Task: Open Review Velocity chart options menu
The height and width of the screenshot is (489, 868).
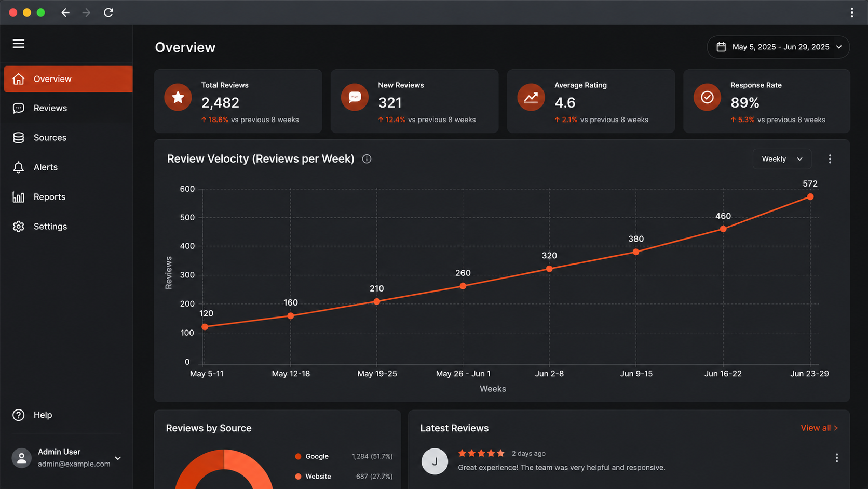Action: click(830, 159)
